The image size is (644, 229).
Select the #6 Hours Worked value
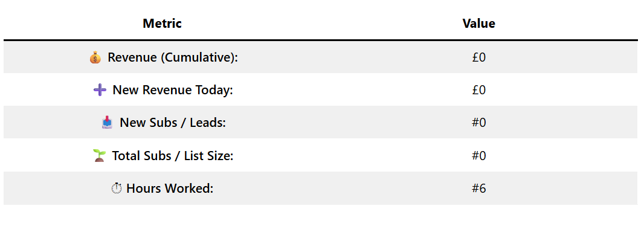pyautogui.click(x=479, y=189)
